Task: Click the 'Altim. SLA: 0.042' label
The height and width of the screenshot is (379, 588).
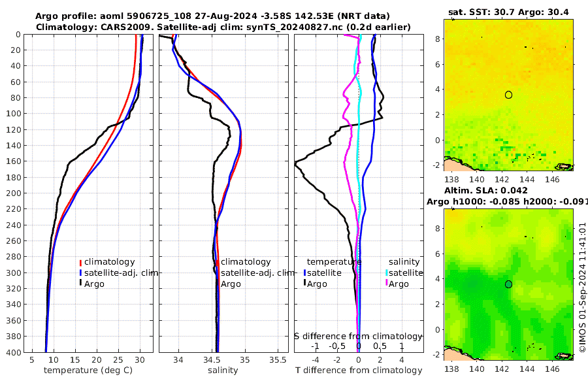Action: click(x=485, y=191)
